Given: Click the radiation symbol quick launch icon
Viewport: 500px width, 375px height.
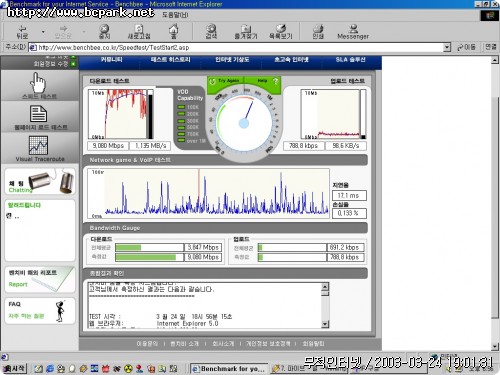Looking at the screenshot, I should click(x=128, y=369).
